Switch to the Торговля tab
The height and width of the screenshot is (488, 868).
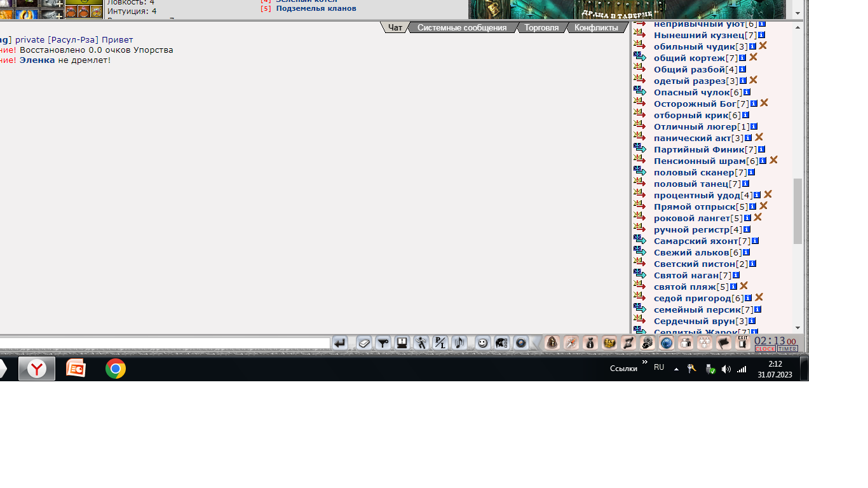(541, 27)
